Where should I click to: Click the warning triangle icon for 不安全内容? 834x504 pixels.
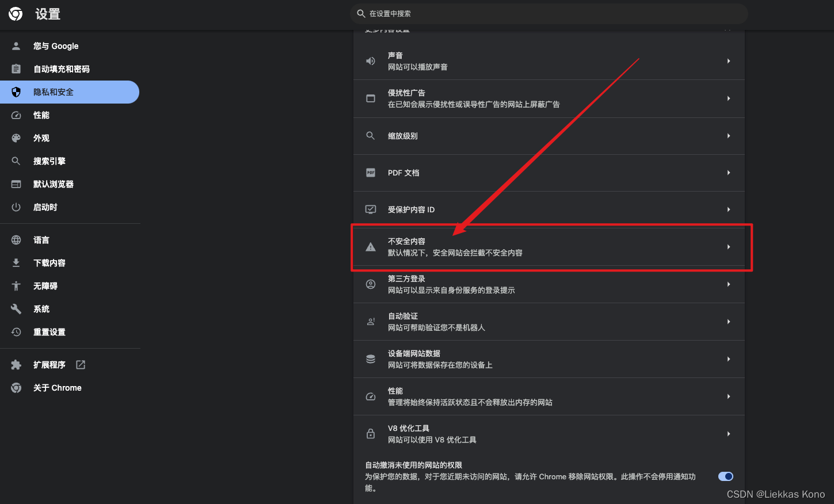(371, 247)
